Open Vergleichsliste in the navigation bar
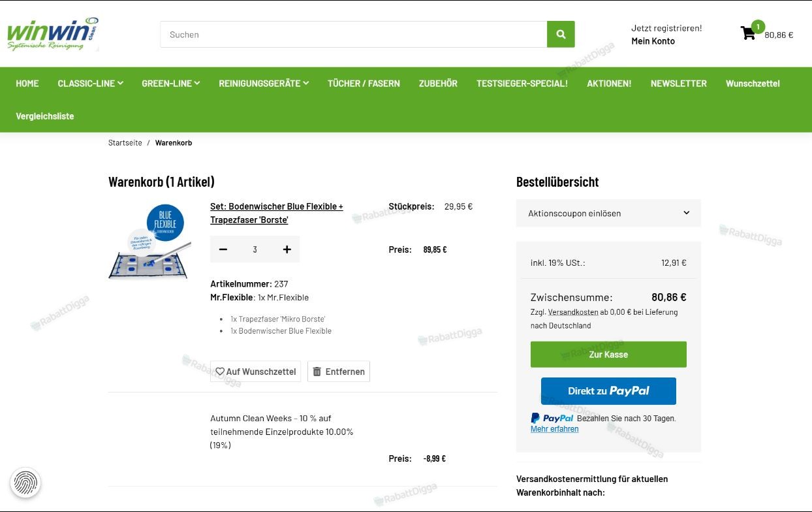The height and width of the screenshot is (512, 812). click(x=45, y=116)
